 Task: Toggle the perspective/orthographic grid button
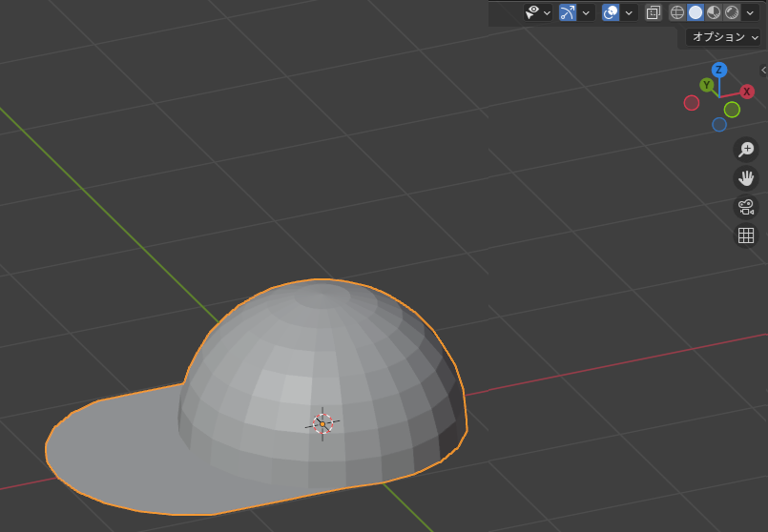(x=746, y=235)
